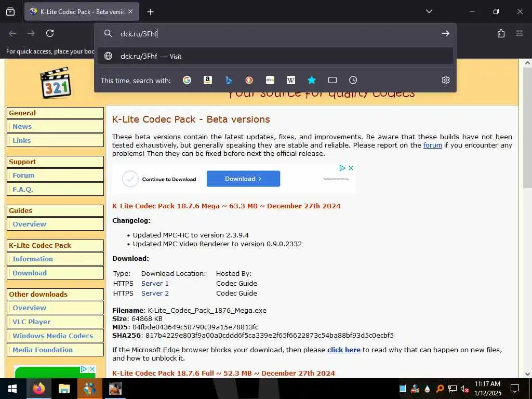This screenshot has height=399, width=532.
Task: Search with Bing engine icon
Action: point(229,80)
